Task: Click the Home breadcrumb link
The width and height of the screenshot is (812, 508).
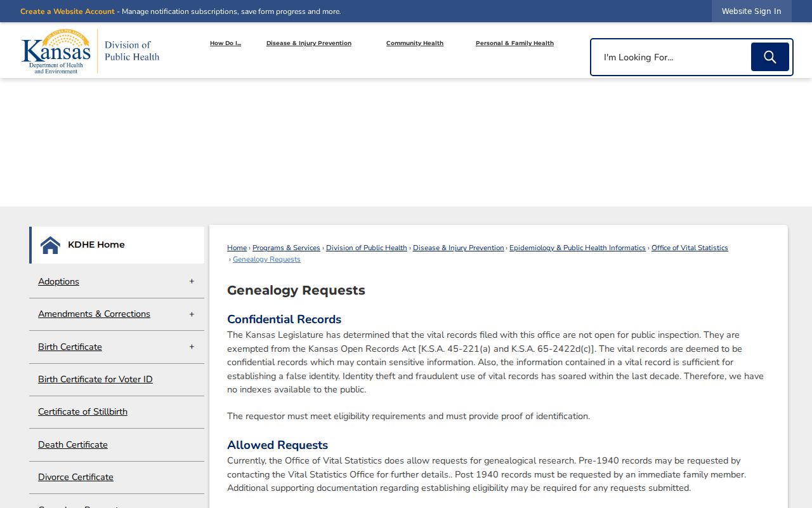Action: pyautogui.click(x=237, y=248)
